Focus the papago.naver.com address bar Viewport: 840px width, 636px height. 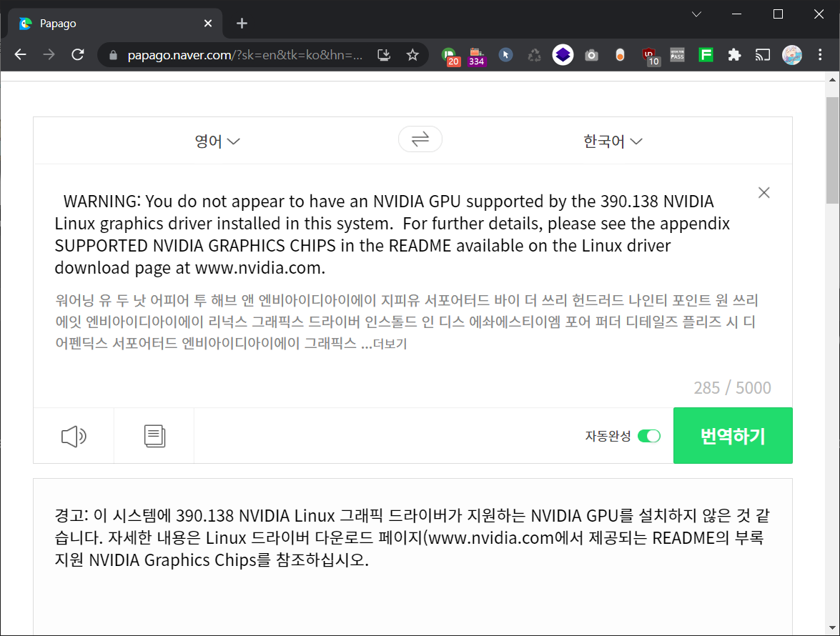pos(244,55)
